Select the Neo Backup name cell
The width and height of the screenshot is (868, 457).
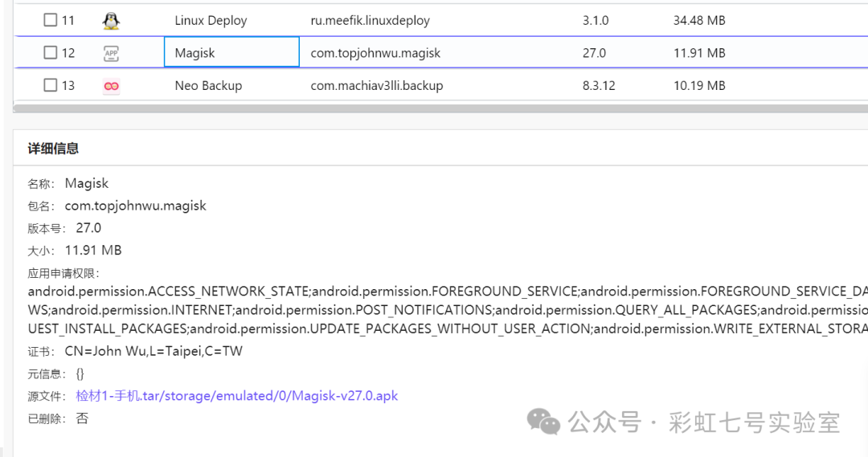click(208, 86)
